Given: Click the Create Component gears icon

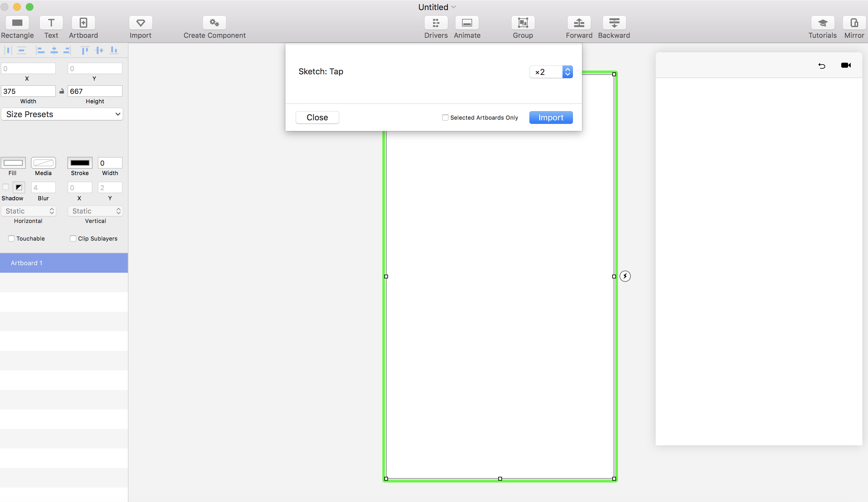Looking at the screenshot, I should [214, 23].
